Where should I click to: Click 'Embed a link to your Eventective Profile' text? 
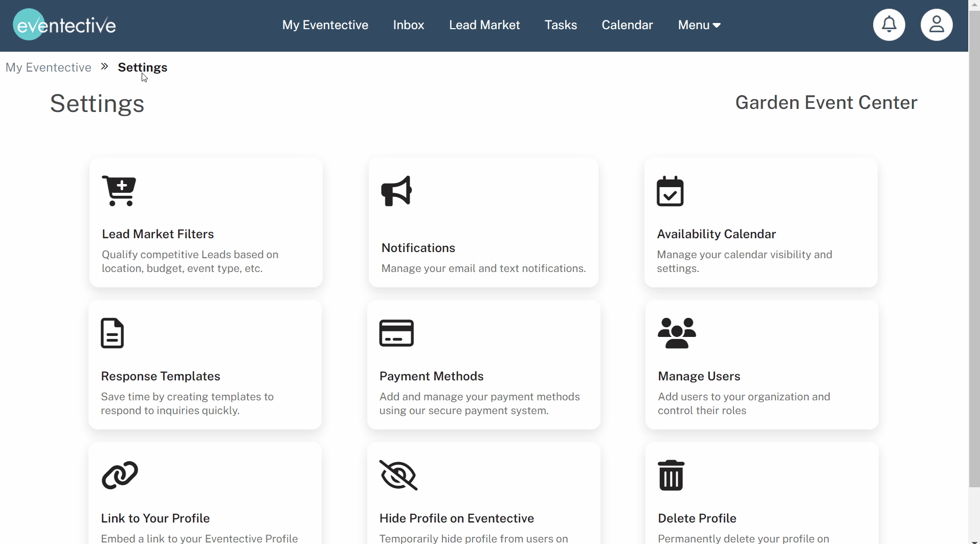(199, 538)
